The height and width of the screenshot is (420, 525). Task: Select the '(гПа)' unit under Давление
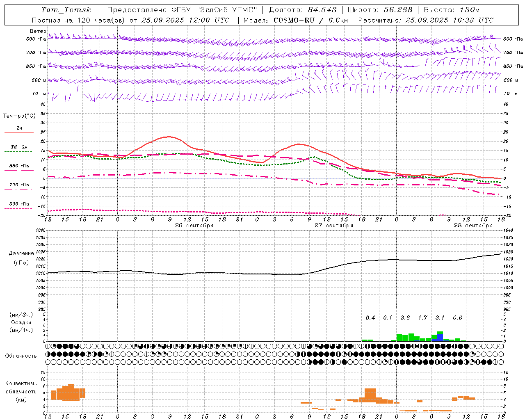[x=21, y=262]
